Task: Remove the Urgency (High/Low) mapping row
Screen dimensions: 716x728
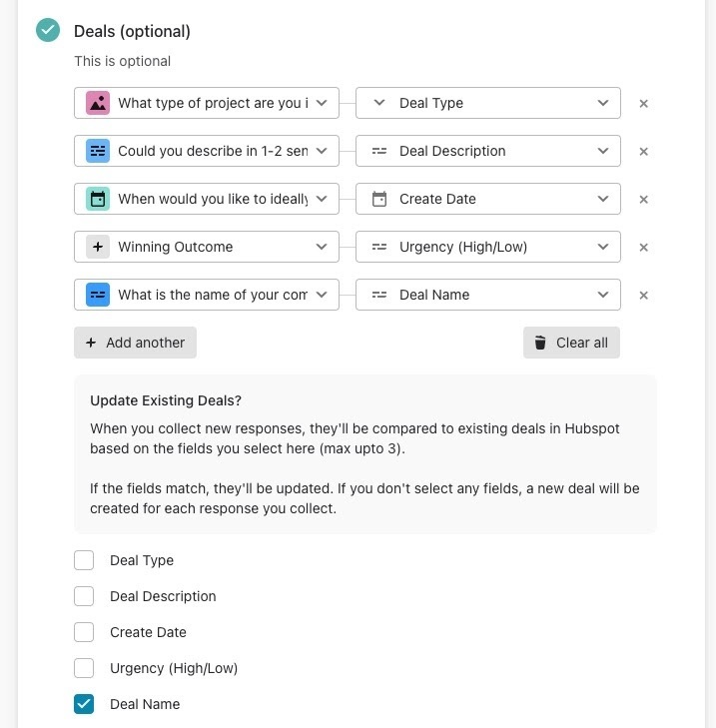Action: coord(643,247)
